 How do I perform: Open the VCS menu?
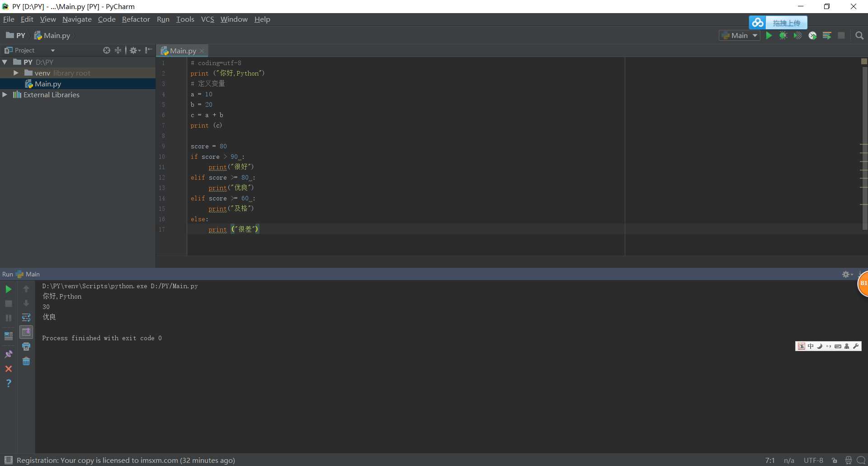tap(208, 19)
